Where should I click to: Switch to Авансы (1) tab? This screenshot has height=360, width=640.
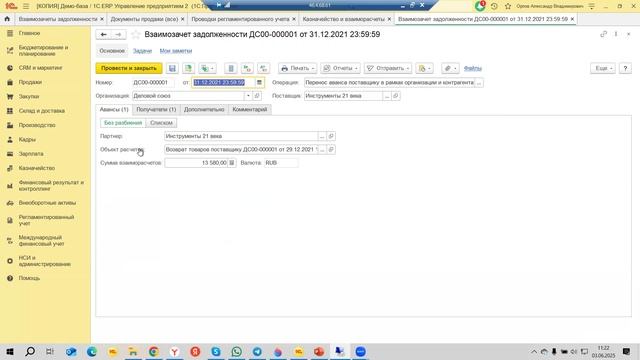pyautogui.click(x=114, y=109)
